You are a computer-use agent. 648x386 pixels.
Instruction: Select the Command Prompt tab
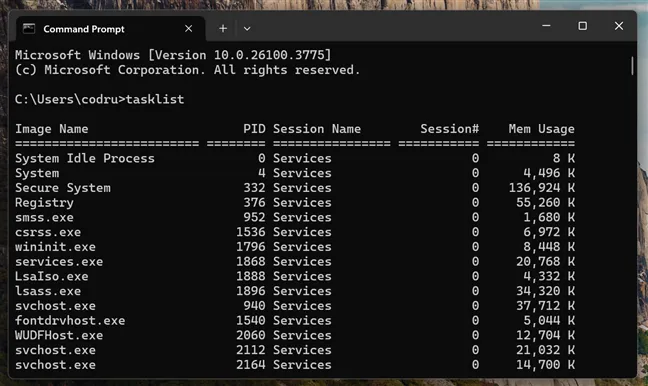[x=111, y=29]
